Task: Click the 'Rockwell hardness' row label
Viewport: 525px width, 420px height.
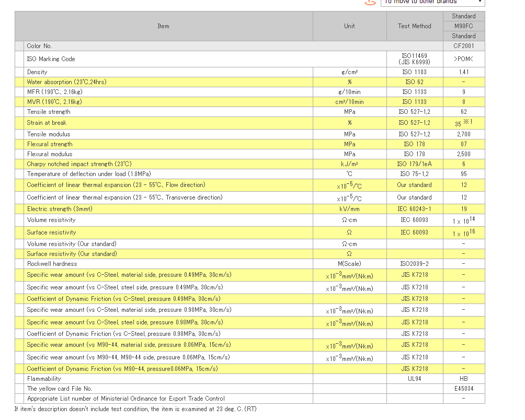Action: click(52, 264)
